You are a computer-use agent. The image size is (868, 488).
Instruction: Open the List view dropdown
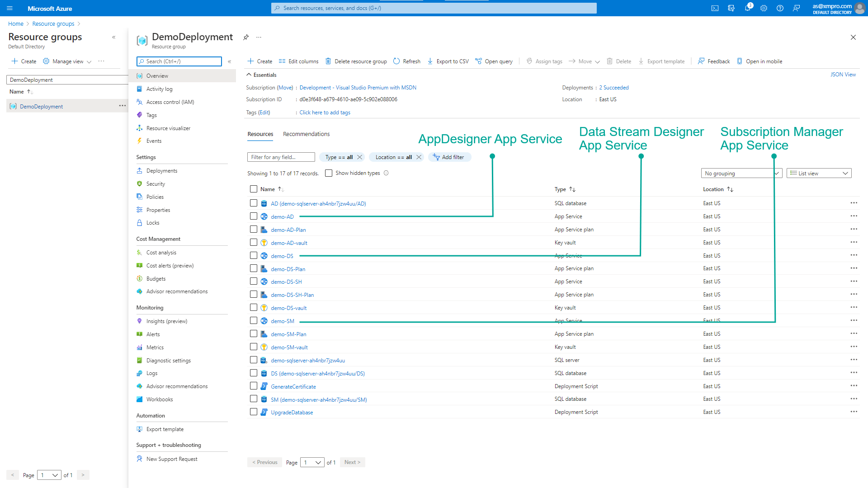click(819, 174)
